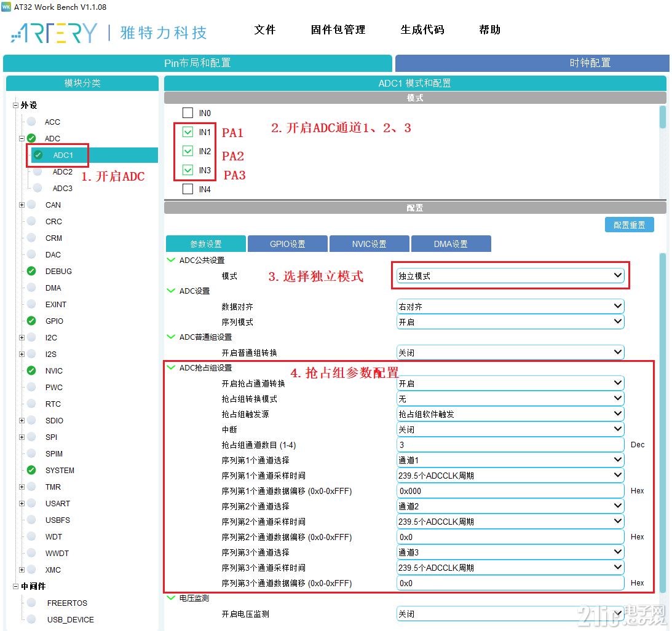
Task: Click the green check icon beside NVIC
Action: (x=31, y=370)
